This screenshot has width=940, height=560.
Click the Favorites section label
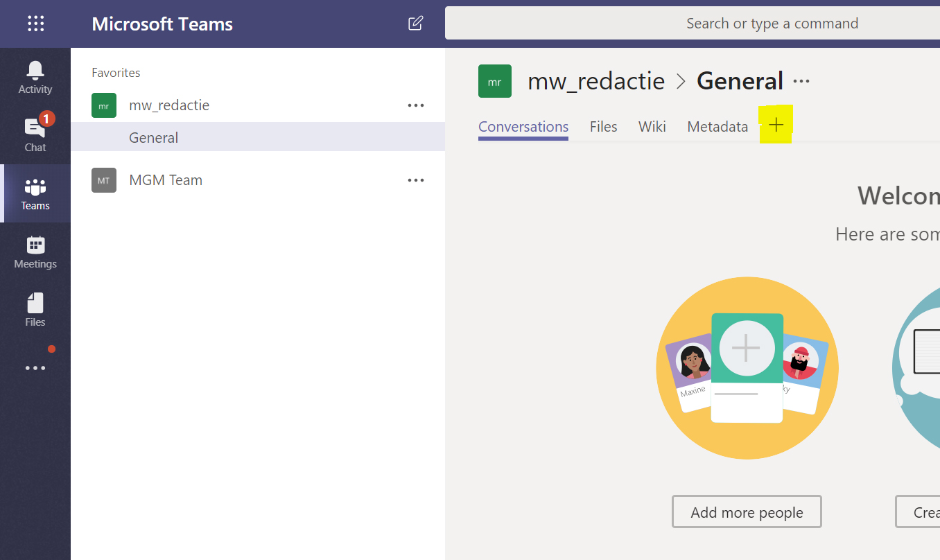click(x=116, y=73)
